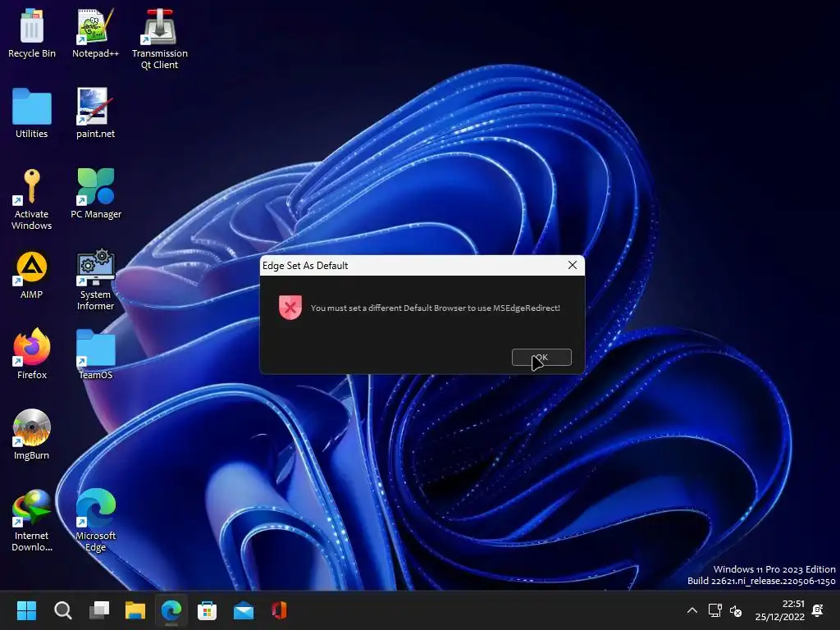Launch Notepad++ from the desktop
Viewport: 840px width, 630px height.
click(x=95, y=33)
